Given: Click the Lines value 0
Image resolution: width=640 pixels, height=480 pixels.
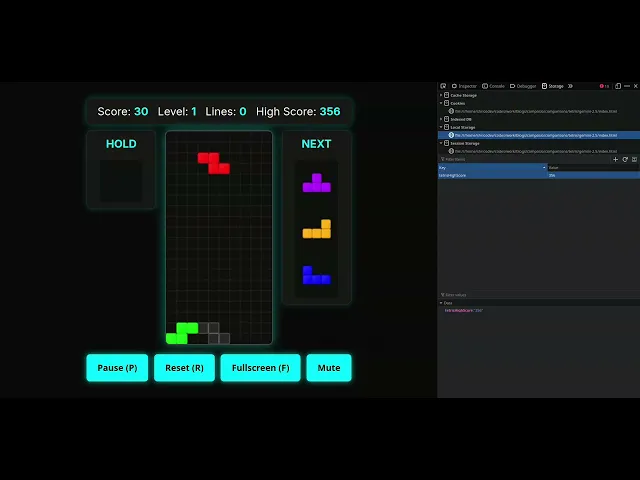Looking at the screenshot, I should [x=243, y=111].
